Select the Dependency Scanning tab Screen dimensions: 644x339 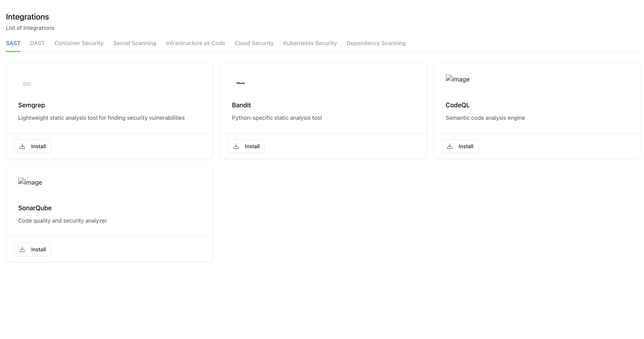click(x=376, y=43)
